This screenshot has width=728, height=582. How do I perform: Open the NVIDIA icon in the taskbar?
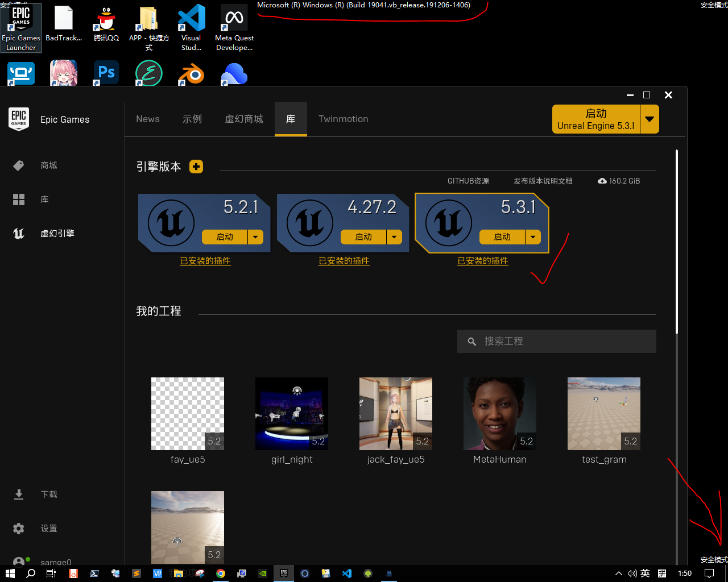263,573
